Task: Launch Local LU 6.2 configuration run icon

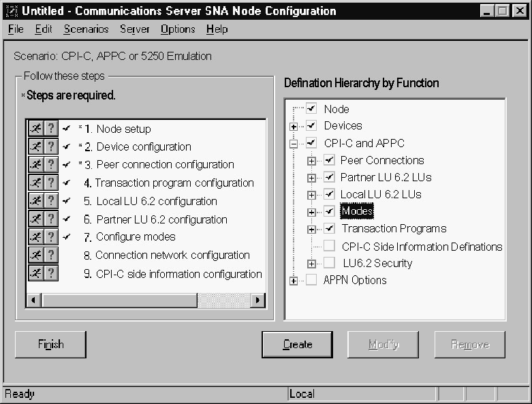Action: 36,201
